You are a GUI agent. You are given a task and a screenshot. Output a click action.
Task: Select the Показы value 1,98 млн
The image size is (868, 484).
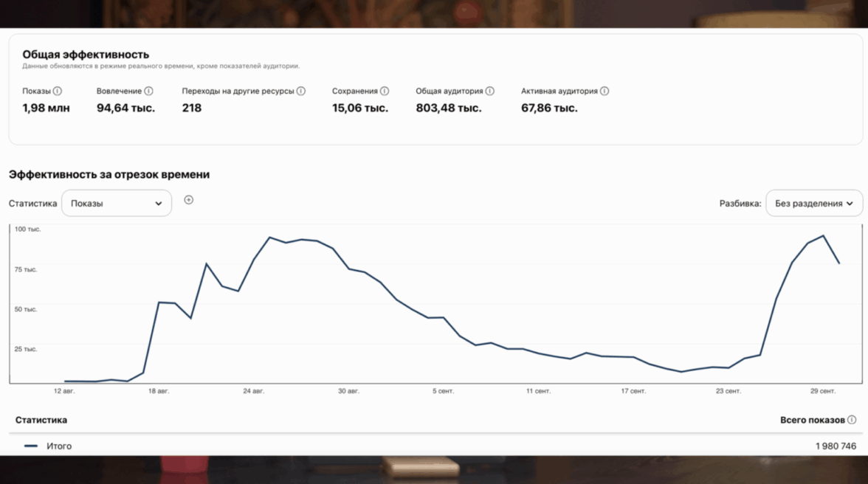(46, 108)
